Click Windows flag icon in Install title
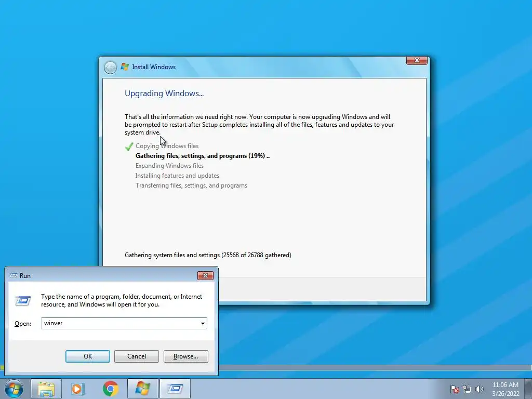Image resolution: width=532 pixels, height=399 pixels. (125, 67)
